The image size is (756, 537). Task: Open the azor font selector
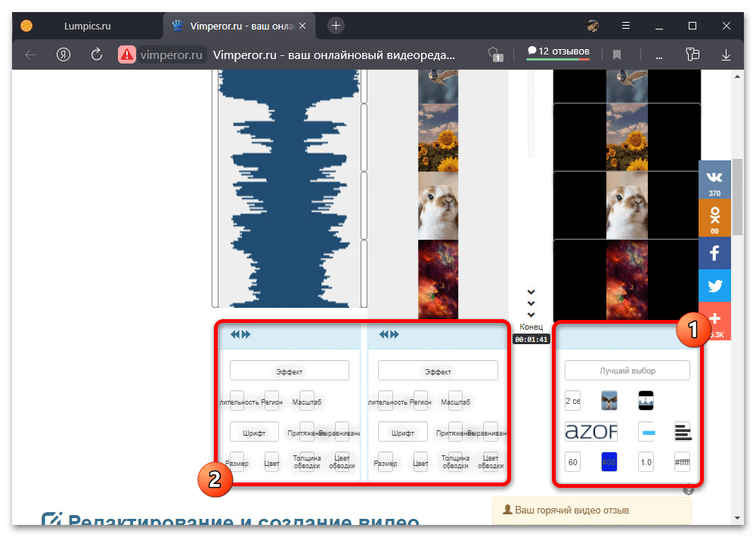(x=591, y=432)
